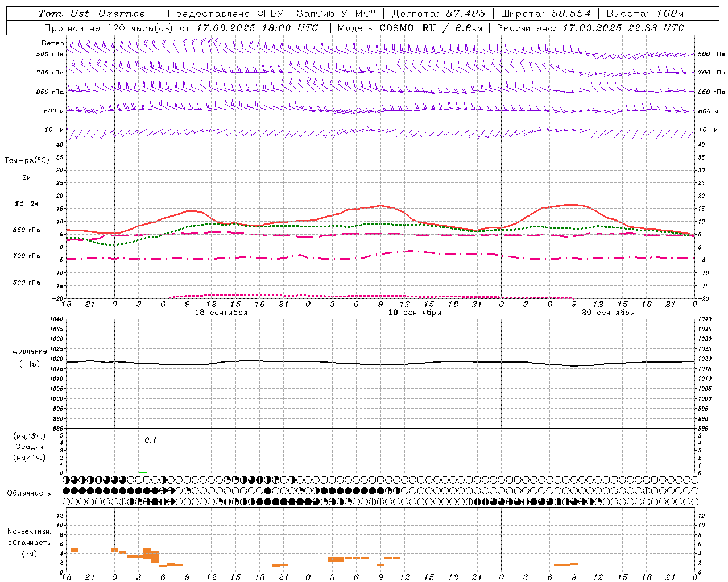The height and width of the screenshot is (582, 728).
Task: Click the '500 м' wind level label on left
Action: pyautogui.click(x=54, y=111)
